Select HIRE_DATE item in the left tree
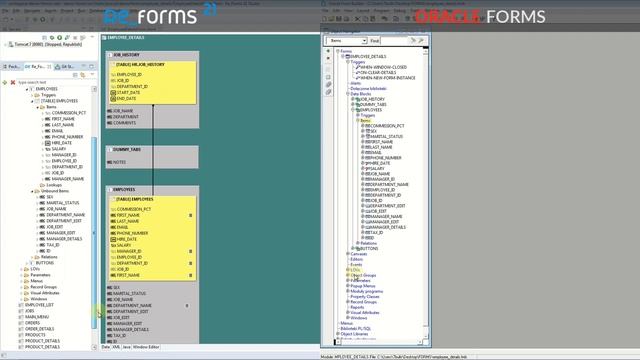 coord(62,143)
